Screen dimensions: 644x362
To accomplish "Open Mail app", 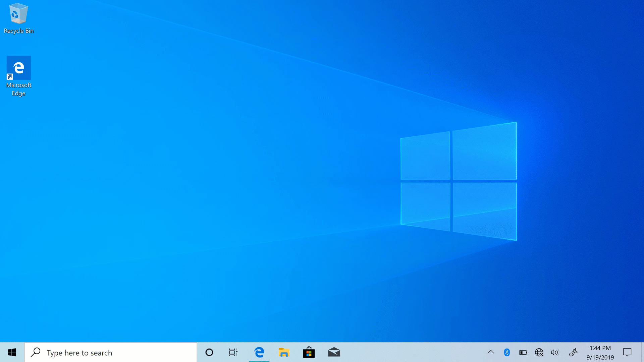I will point(334,352).
